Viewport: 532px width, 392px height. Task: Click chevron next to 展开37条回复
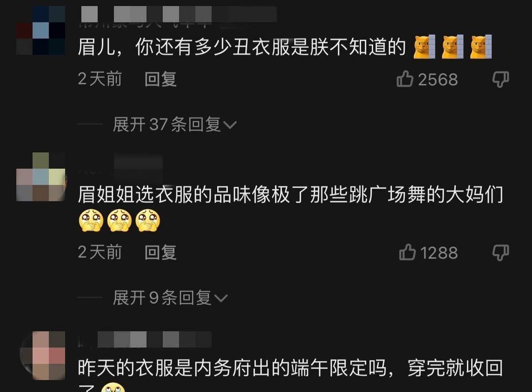(x=230, y=126)
